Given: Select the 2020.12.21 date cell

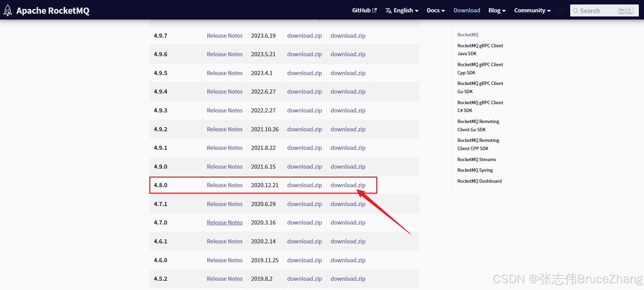Looking at the screenshot, I should coord(265,185).
